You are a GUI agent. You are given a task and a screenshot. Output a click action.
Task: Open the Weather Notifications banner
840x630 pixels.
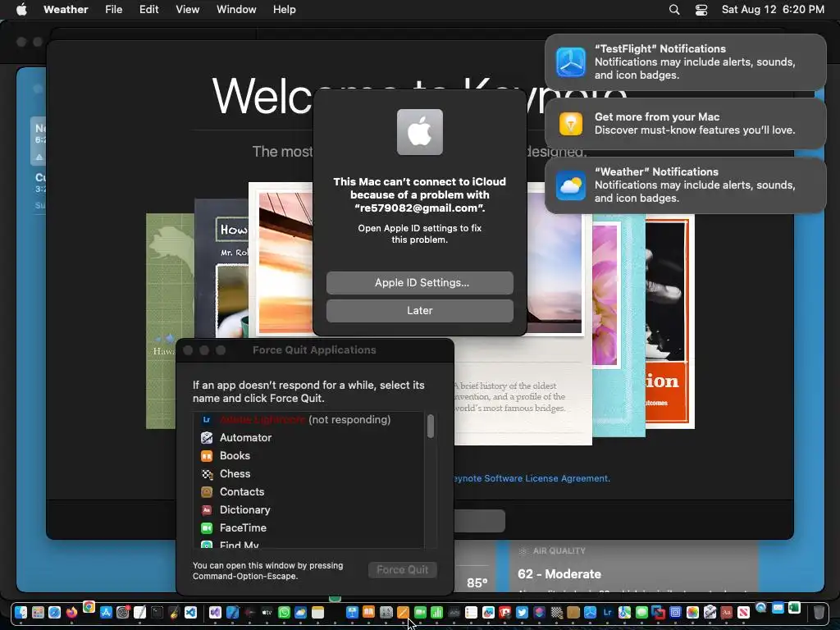[x=686, y=185]
